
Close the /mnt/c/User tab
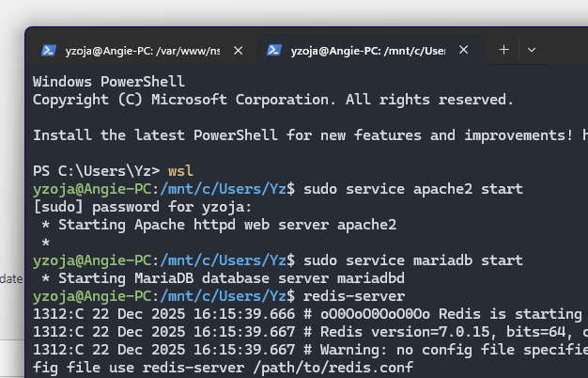click(463, 50)
